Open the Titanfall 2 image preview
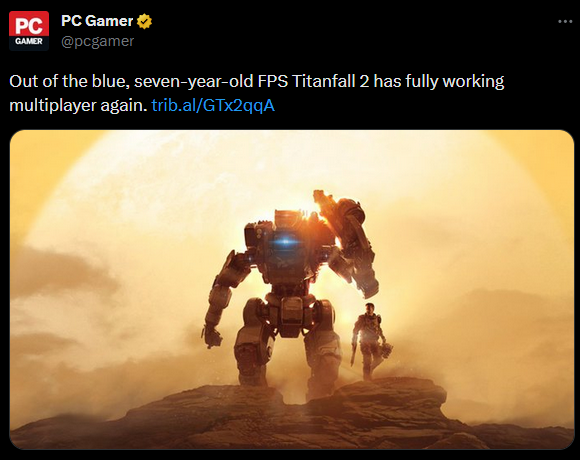 (x=291, y=290)
